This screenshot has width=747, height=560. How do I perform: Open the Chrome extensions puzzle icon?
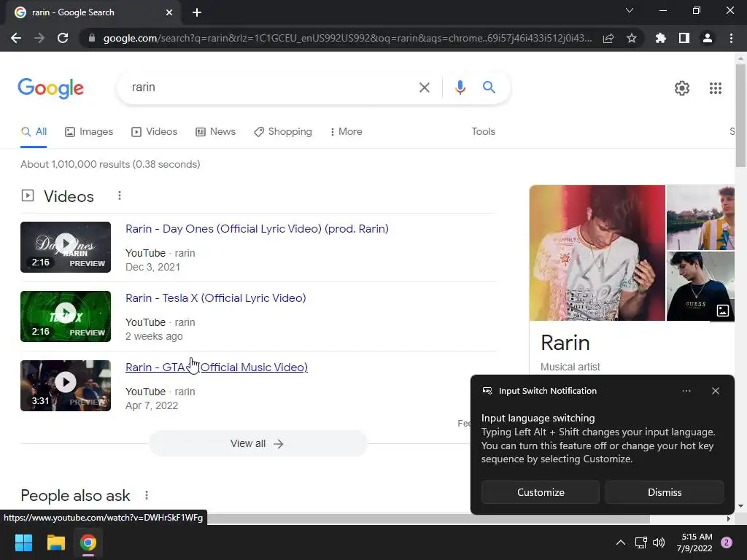(661, 38)
